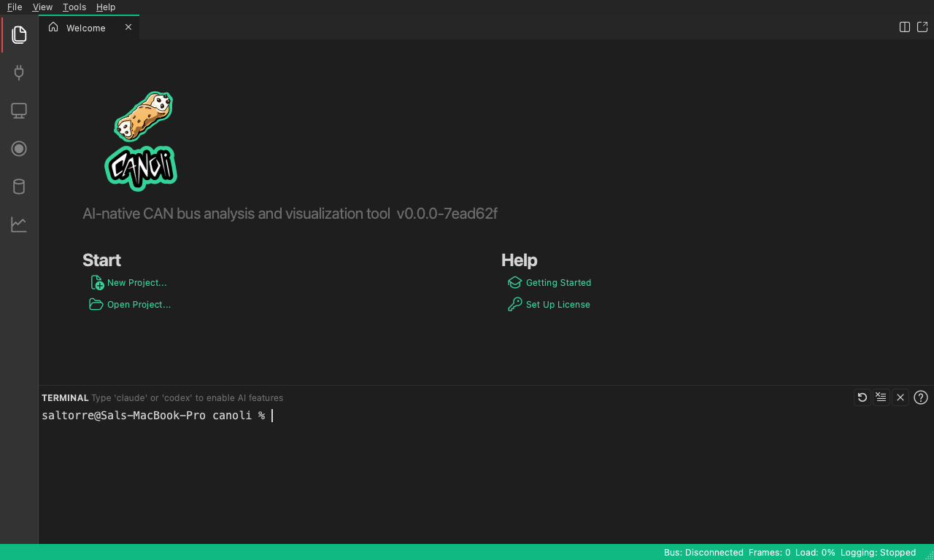Click the Set Up License link
The height and width of the screenshot is (560, 934).
click(x=549, y=305)
